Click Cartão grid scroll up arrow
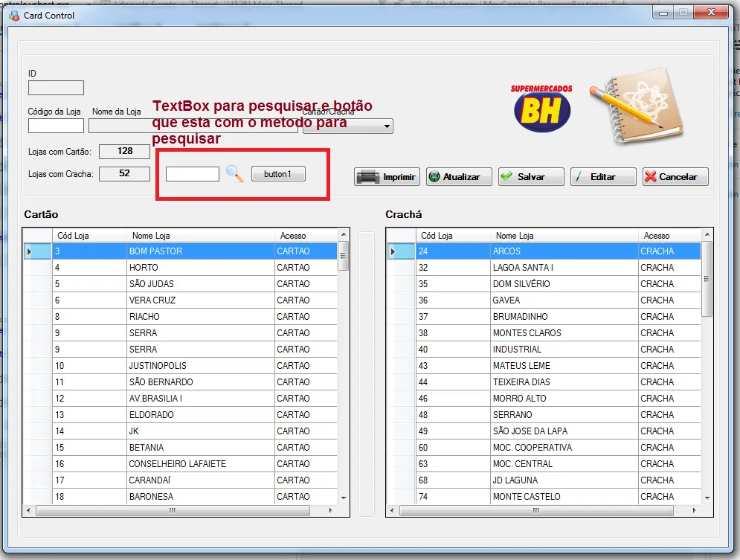The height and width of the screenshot is (560, 740). [344, 234]
